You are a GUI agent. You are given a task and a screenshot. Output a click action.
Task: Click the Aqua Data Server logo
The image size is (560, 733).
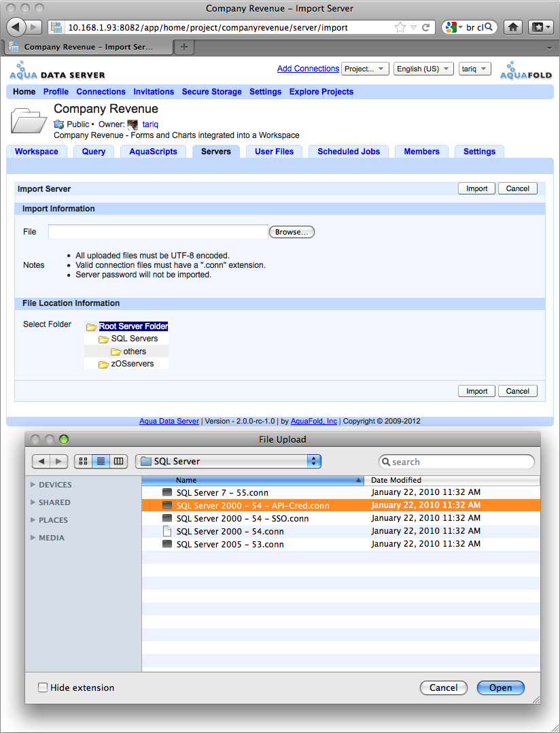pyautogui.click(x=57, y=71)
